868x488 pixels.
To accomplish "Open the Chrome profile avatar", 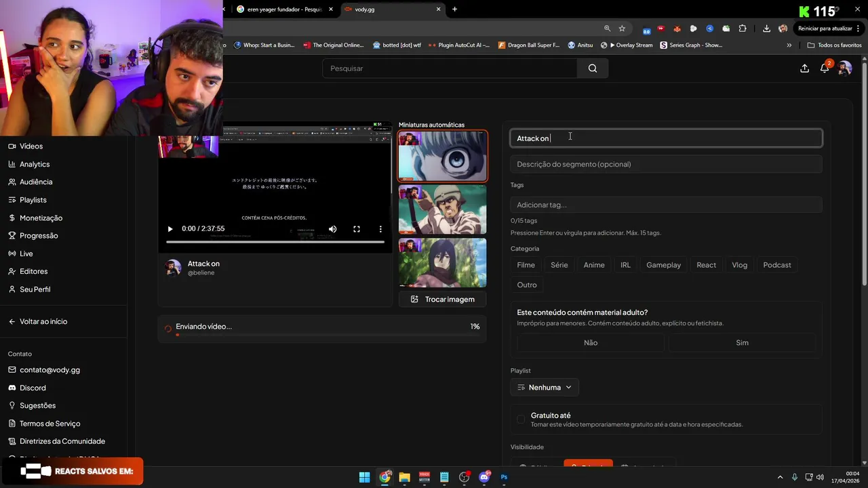I will 783,28.
